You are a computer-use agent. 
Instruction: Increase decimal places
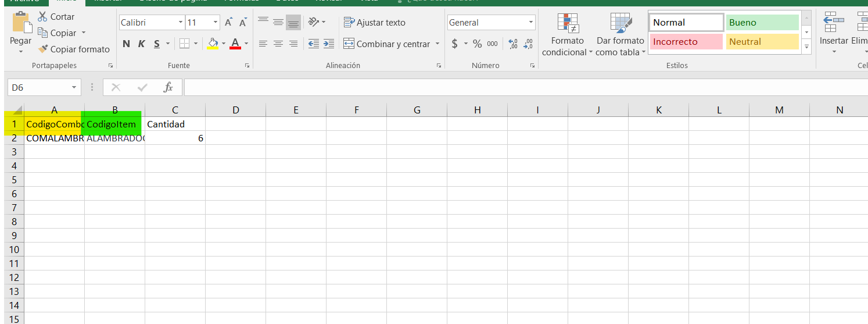click(x=512, y=44)
